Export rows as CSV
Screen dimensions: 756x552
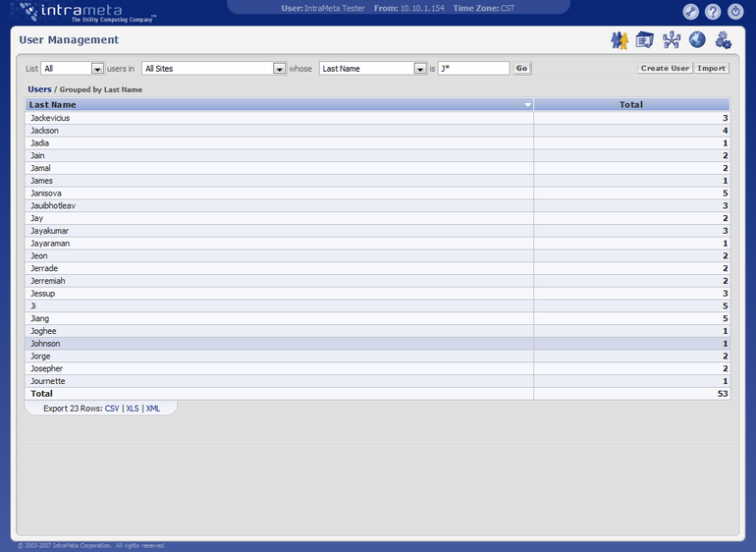112,409
